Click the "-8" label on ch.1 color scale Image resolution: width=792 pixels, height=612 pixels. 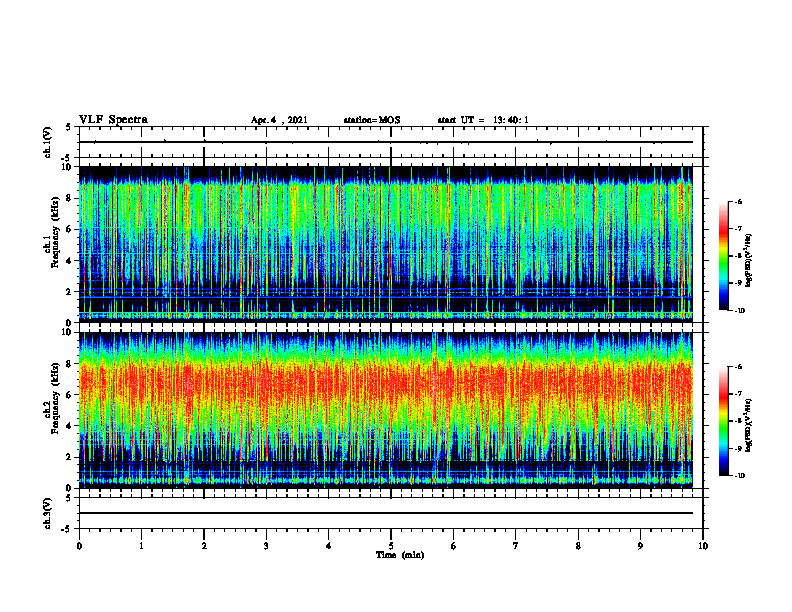coord(738,256)
